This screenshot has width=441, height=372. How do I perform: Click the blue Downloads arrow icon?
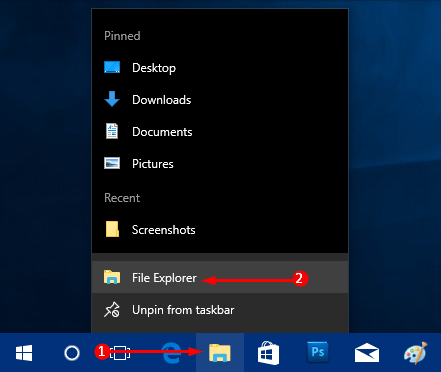(x=112, y=99)
